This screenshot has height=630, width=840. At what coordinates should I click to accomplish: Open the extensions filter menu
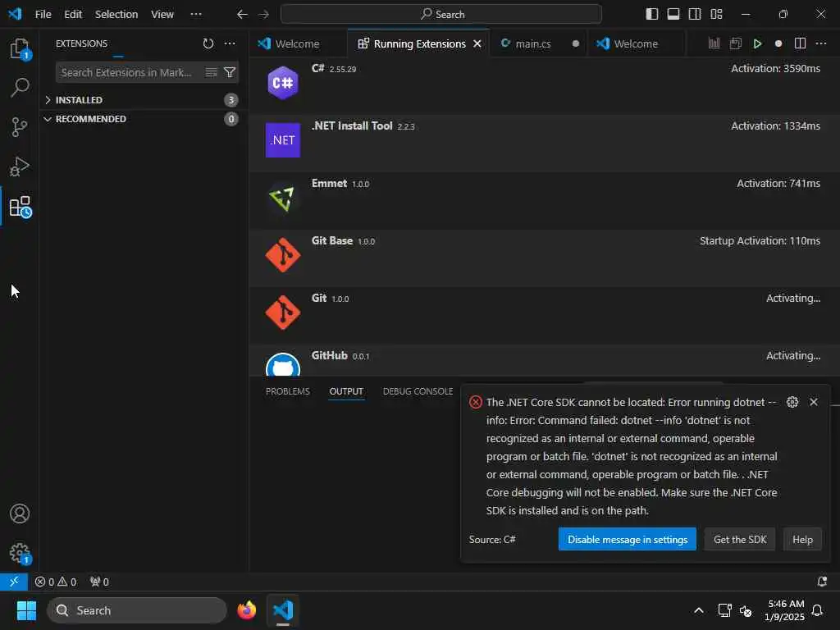point(230,72)
